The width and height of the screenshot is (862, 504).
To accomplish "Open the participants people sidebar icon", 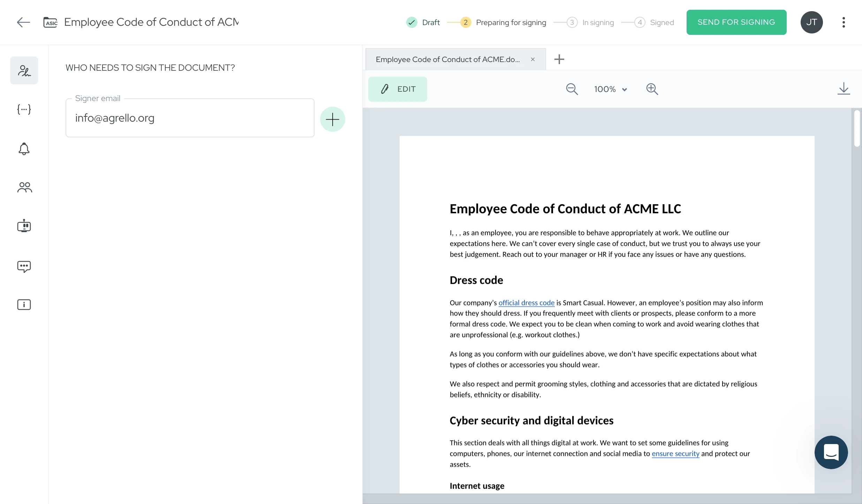I will point(24,188).
